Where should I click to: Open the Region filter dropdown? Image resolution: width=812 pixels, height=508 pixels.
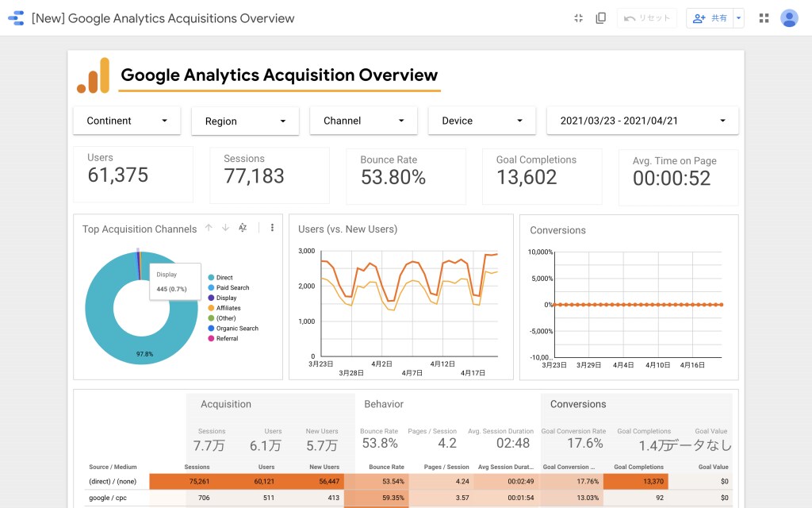tap(245, 121)
